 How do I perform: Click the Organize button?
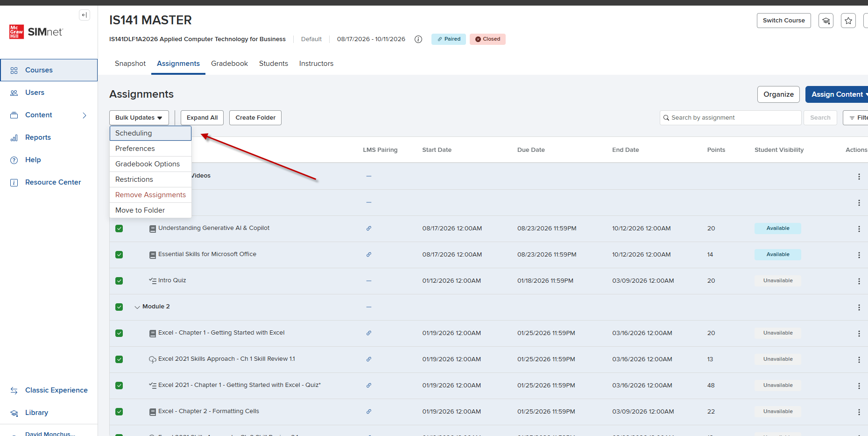pyautogui.click(x=778, y=94)
